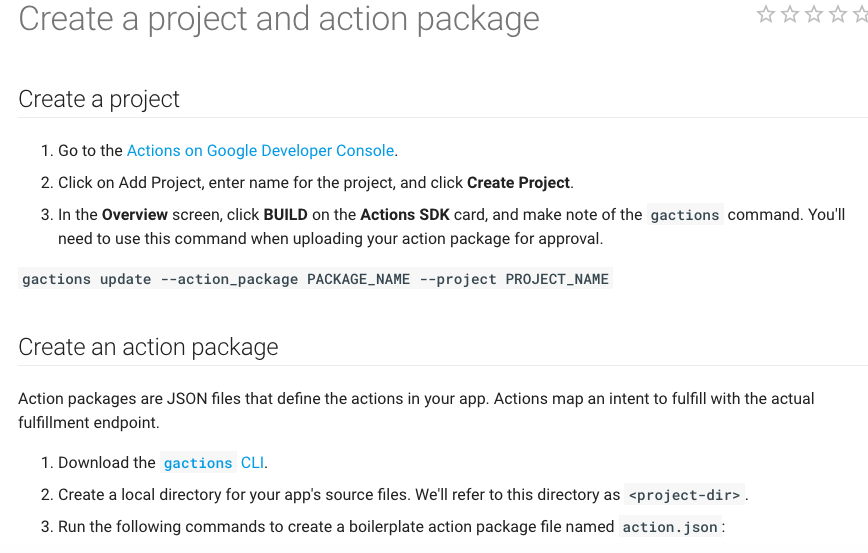This screenshot has height=553, width=868.
Task: Rate the page two stars
Action: 790,14
